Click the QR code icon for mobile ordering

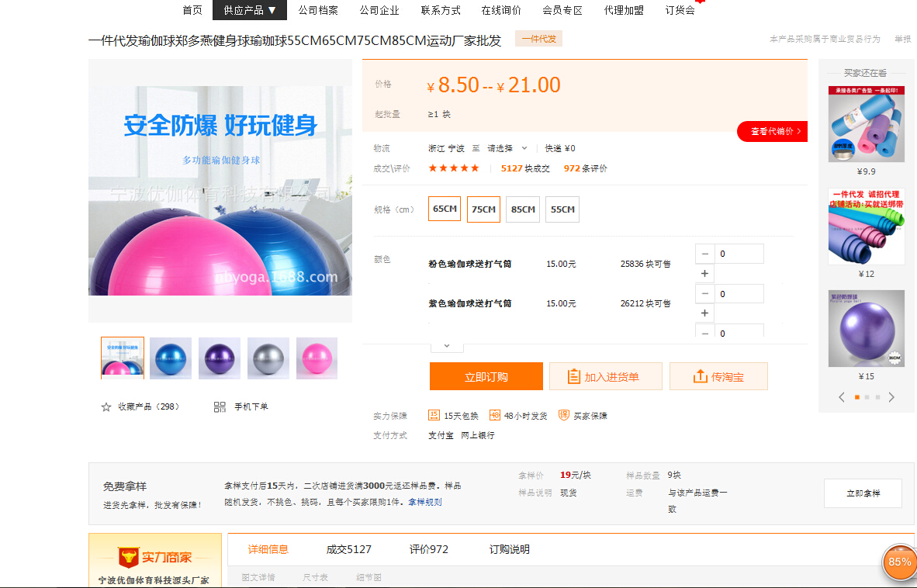click(x=220, y=406)
